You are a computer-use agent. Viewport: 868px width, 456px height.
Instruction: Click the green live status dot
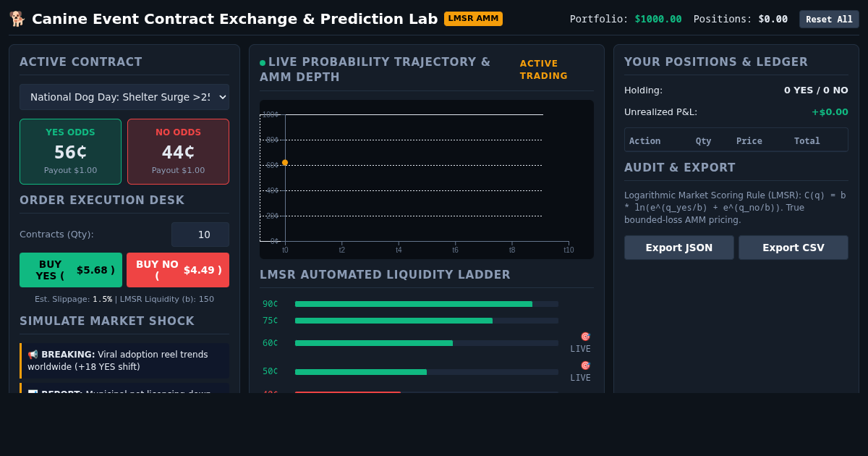point(263,63)
